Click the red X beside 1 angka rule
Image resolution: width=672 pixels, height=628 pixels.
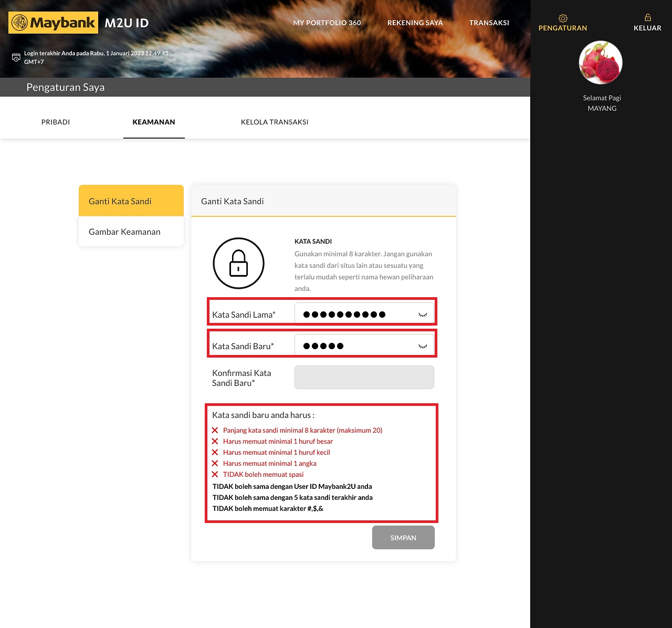coord(215,463)
